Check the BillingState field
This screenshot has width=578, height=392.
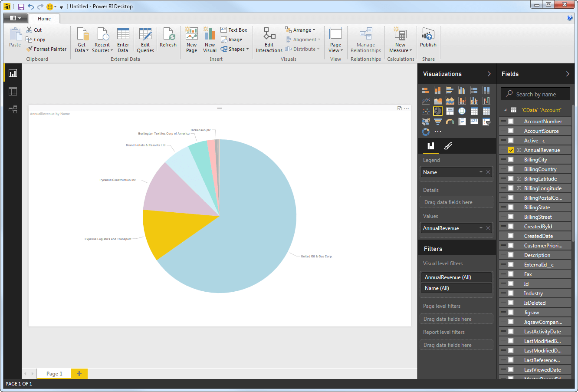[511, 208]
